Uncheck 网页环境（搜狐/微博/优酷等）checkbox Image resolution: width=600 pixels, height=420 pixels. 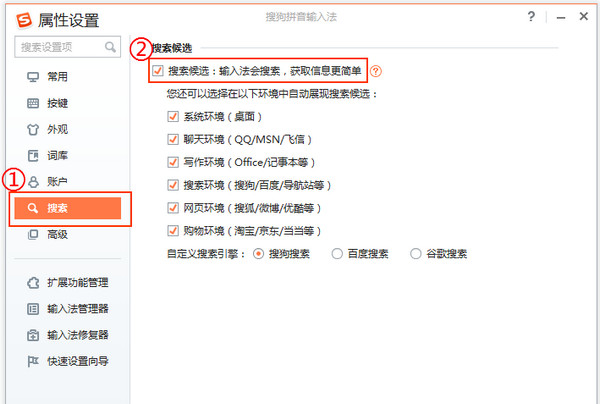click(x=173, y=208)
